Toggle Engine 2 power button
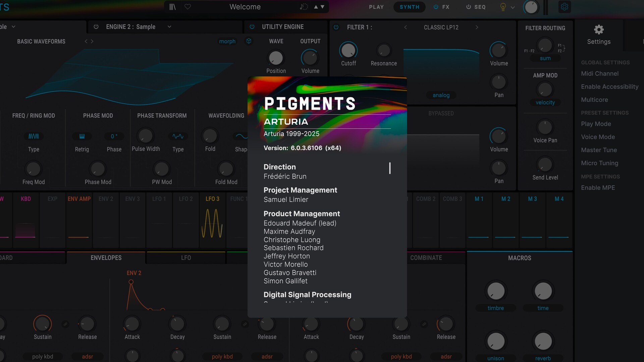644x362 pixels. pyautogui.click(x=96, y=27)
